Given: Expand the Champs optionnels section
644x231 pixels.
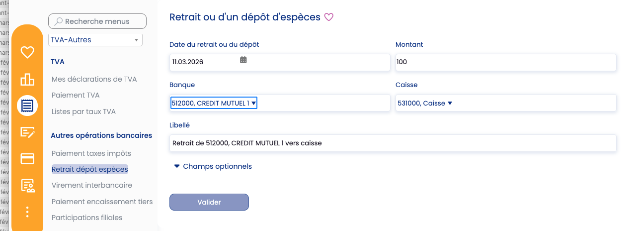Looking at the screenshot, I should pyautogui.click(x=213, y=166).
